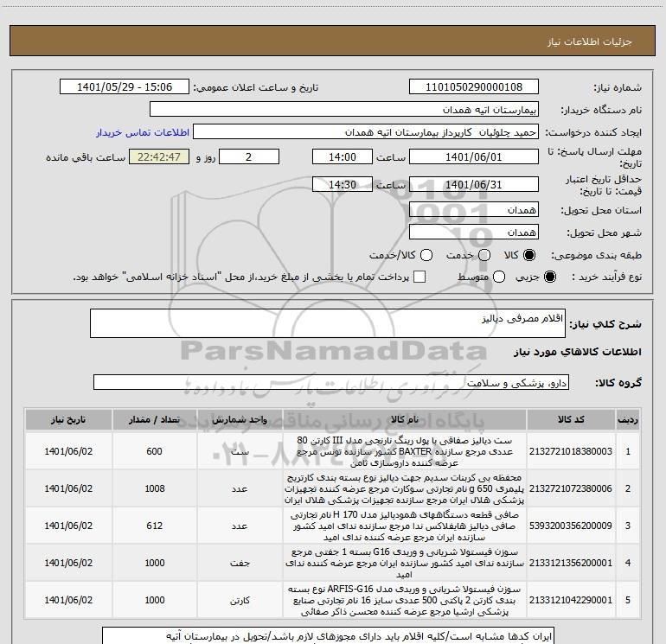
Task: Click the remaining days field showing 2
Action: (x=249, y=156)
